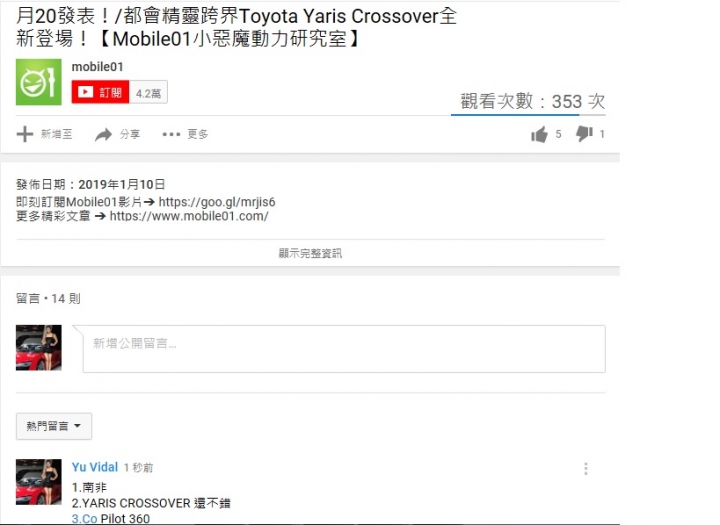Click the red 訂閱 subscribe button
This screenshot has height=525, width=720.
click(100, 92)
